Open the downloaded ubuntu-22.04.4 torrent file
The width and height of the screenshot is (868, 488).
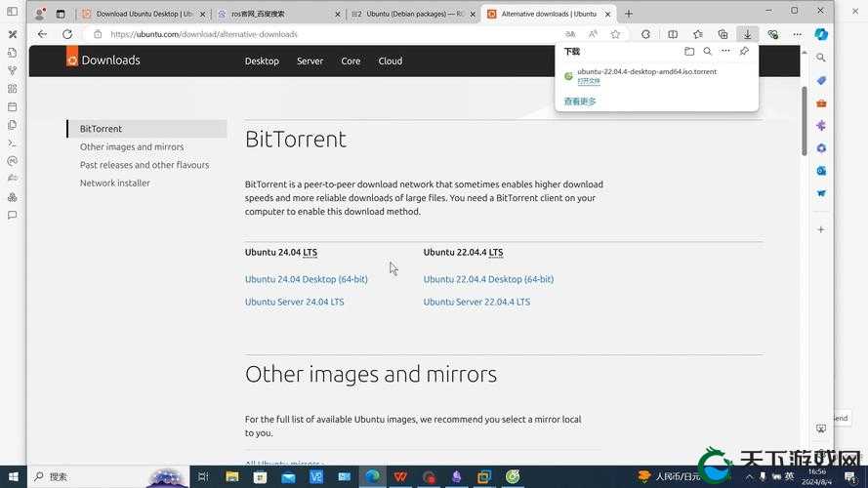589,81
